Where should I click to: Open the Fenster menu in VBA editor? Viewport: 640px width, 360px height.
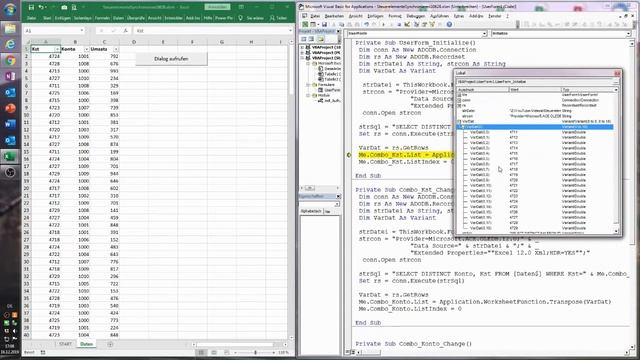[x=495, y=16]
